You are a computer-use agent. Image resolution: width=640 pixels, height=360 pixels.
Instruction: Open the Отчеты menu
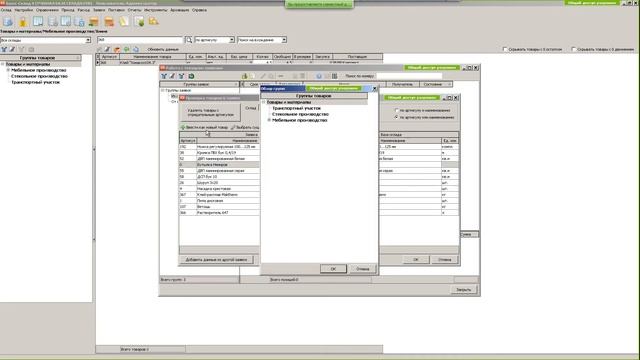(x=134, y=9)
